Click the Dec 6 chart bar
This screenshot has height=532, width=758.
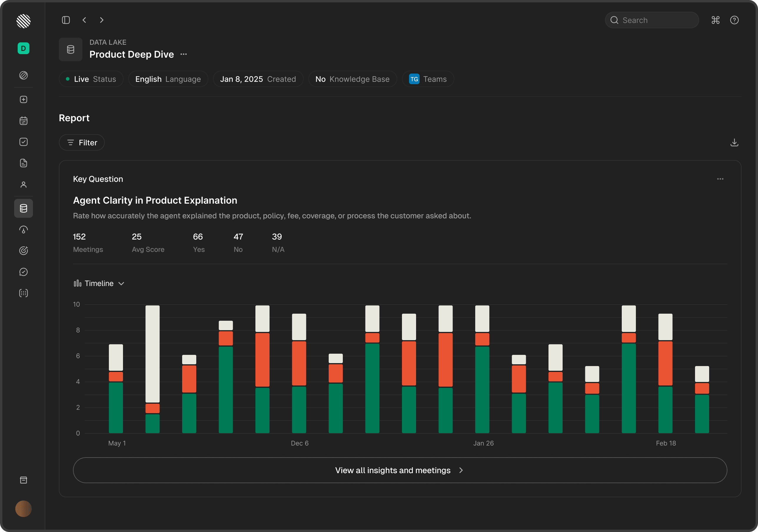point(299,373)
